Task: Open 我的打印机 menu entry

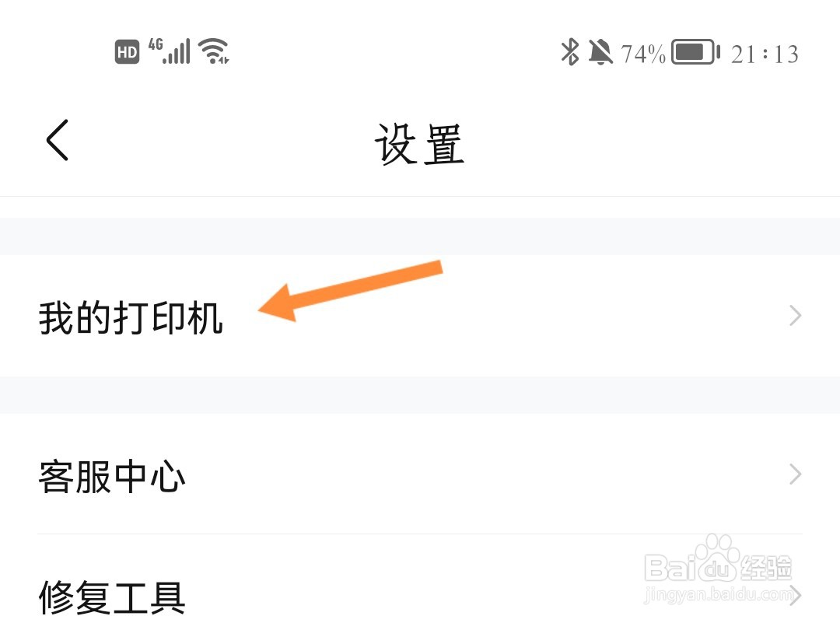Action: [420, 316]
